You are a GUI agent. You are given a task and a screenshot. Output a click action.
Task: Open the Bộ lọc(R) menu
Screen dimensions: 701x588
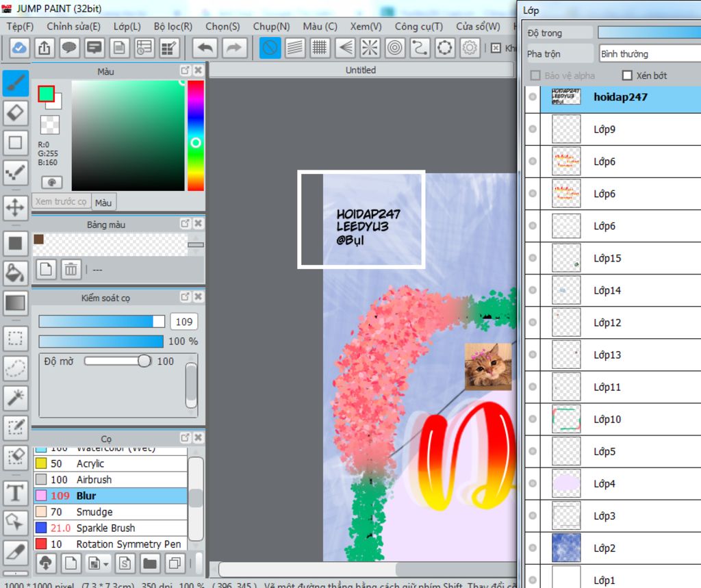tap(173, 27)
